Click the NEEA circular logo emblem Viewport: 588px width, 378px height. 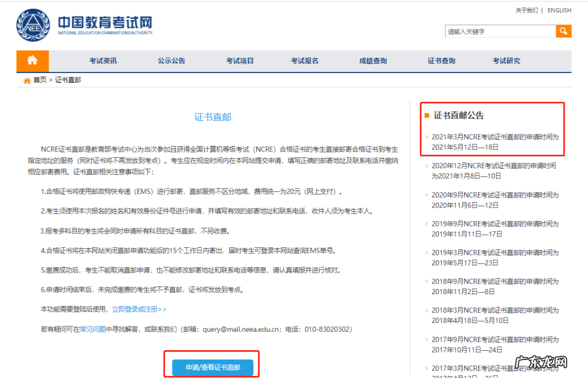pyautogui.click(x=33, y=26)
